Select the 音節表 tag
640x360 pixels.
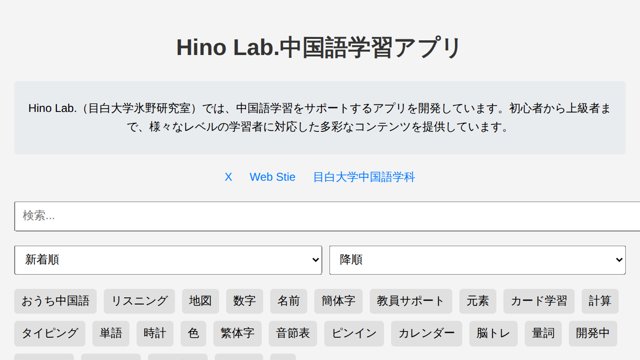point(293,333)
